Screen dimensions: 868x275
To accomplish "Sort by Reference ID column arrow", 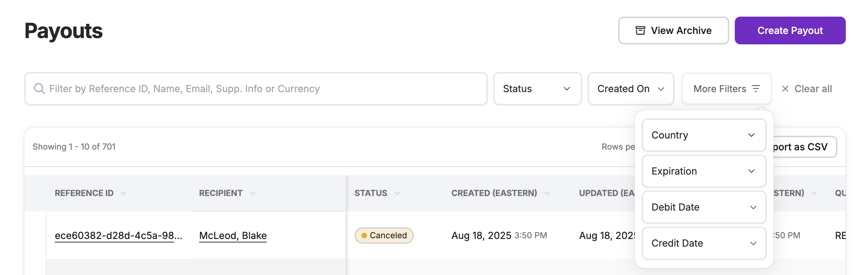I will pos(124,193).
